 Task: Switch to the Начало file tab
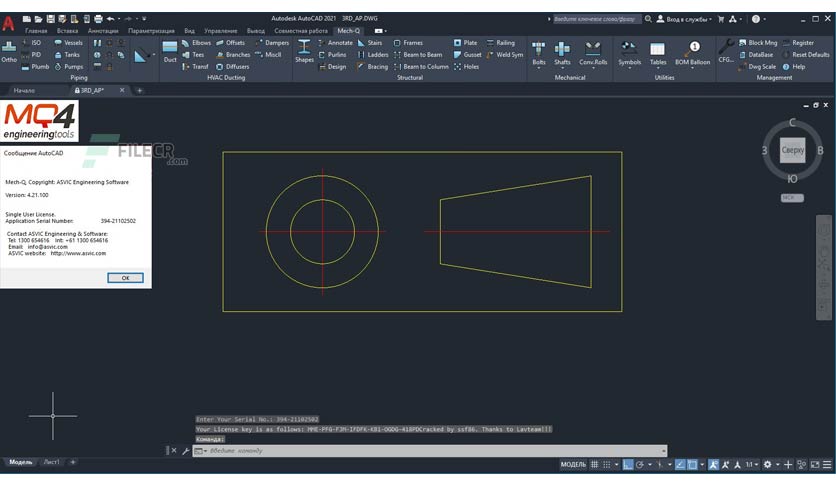pos(24,91)
